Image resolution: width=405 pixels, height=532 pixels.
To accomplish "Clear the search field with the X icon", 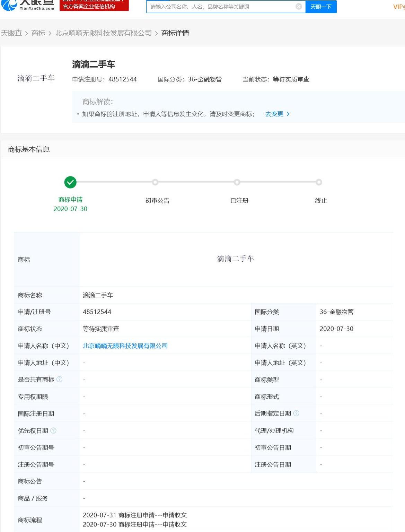I will [299, 7].
